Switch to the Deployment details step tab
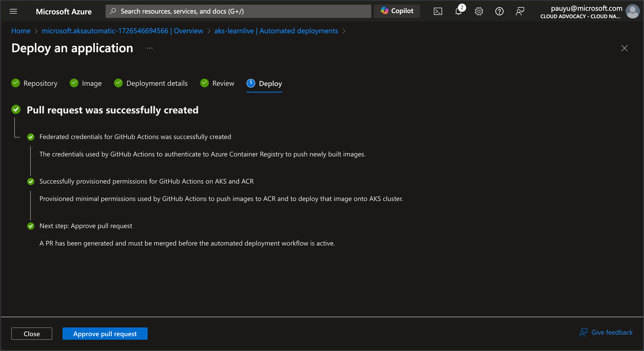This screenshot has height=351, width=644. pos(151,83)
